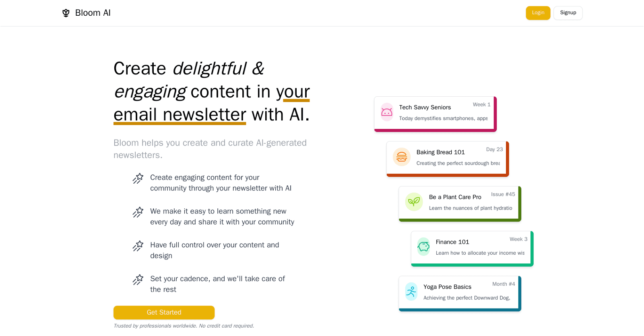The height and width of the screenshot is (336, 644).
Task: Open the Be a Plant Care Pro card
Action: (x=460, y=203)
